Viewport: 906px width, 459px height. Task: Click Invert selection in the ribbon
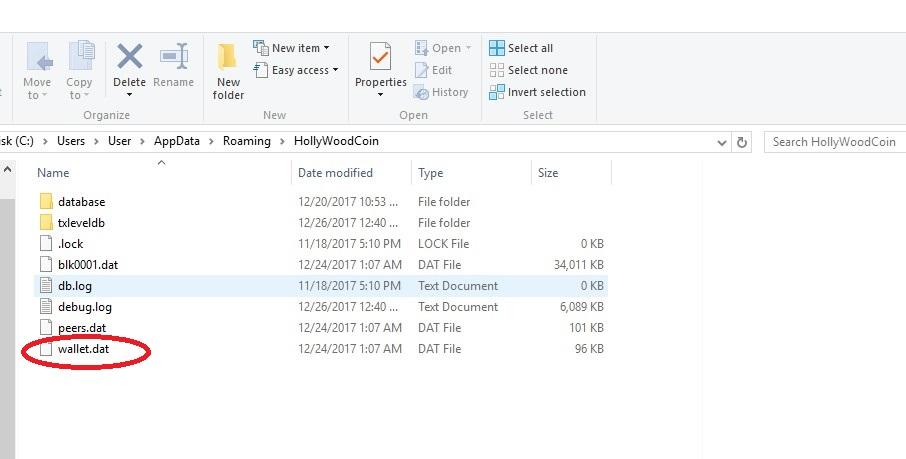(537, 92)
